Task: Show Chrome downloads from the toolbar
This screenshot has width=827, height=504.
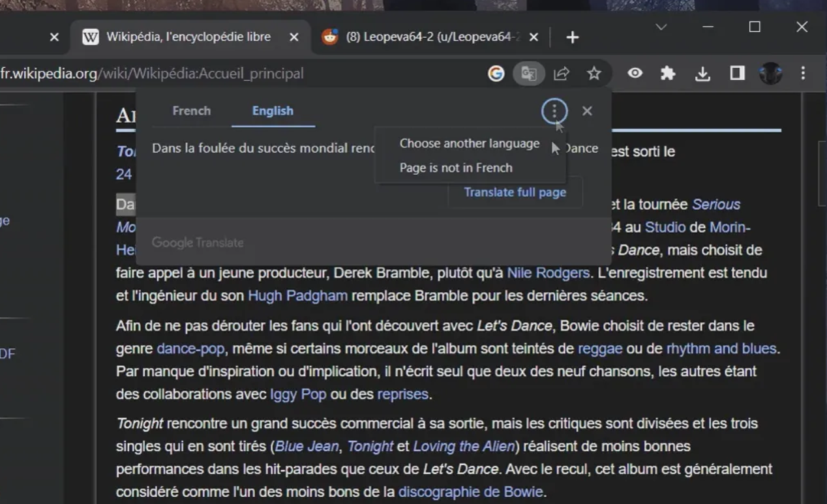Action: 702,74
